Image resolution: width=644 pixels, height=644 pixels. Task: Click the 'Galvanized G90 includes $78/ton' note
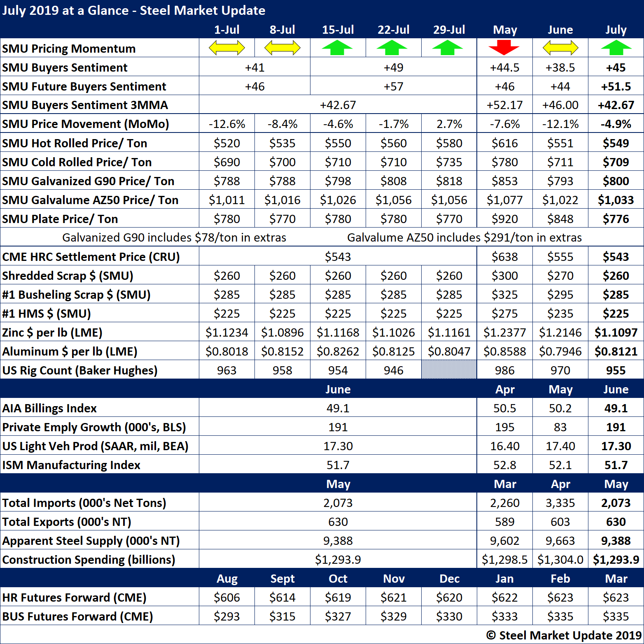pos(174,237)
